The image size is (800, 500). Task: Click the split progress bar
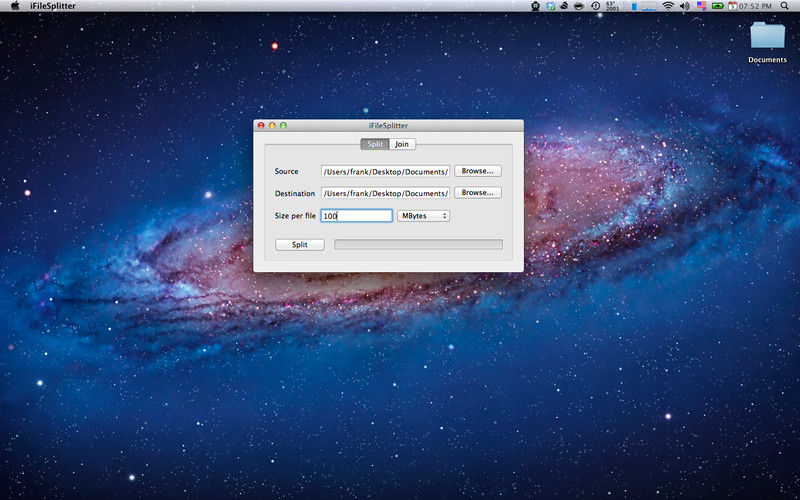418,245
